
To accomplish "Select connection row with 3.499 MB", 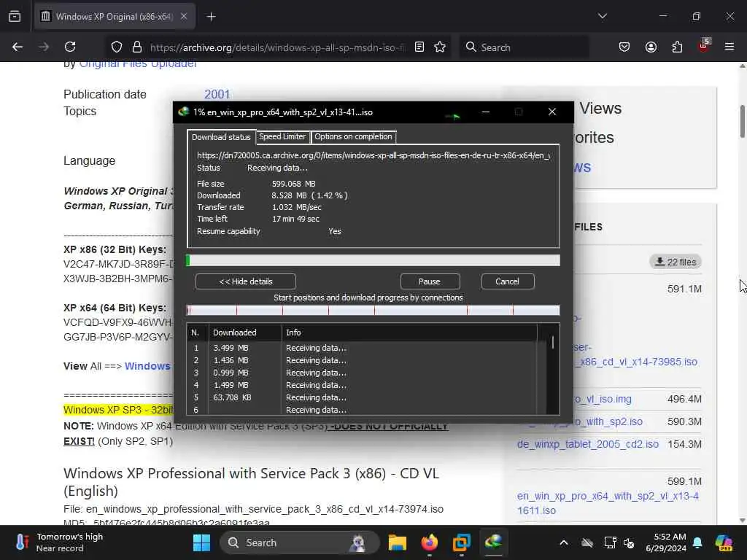I will pos(362,348).
